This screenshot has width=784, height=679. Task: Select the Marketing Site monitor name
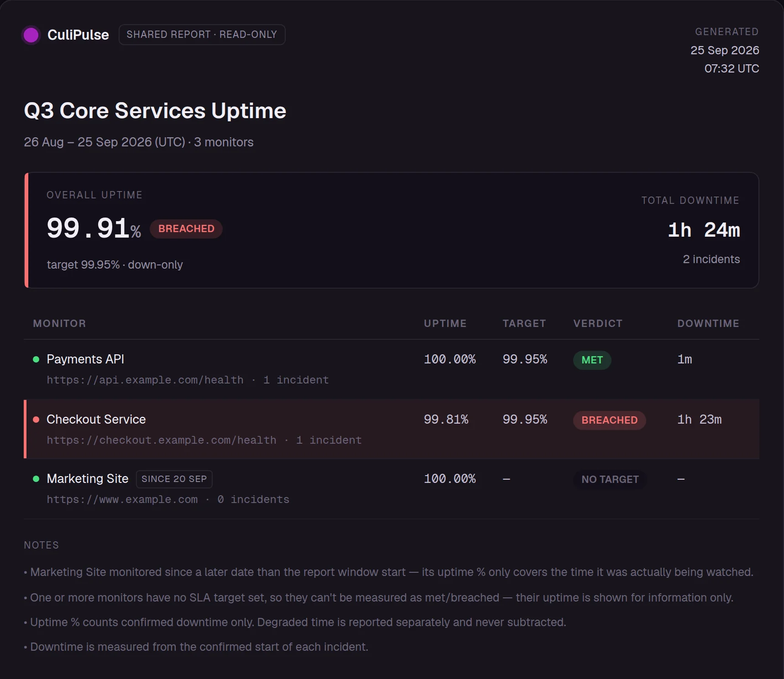pos(88,479)
